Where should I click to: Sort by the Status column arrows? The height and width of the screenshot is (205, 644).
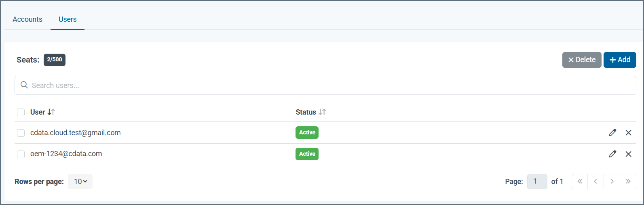(x=322, y=112)
